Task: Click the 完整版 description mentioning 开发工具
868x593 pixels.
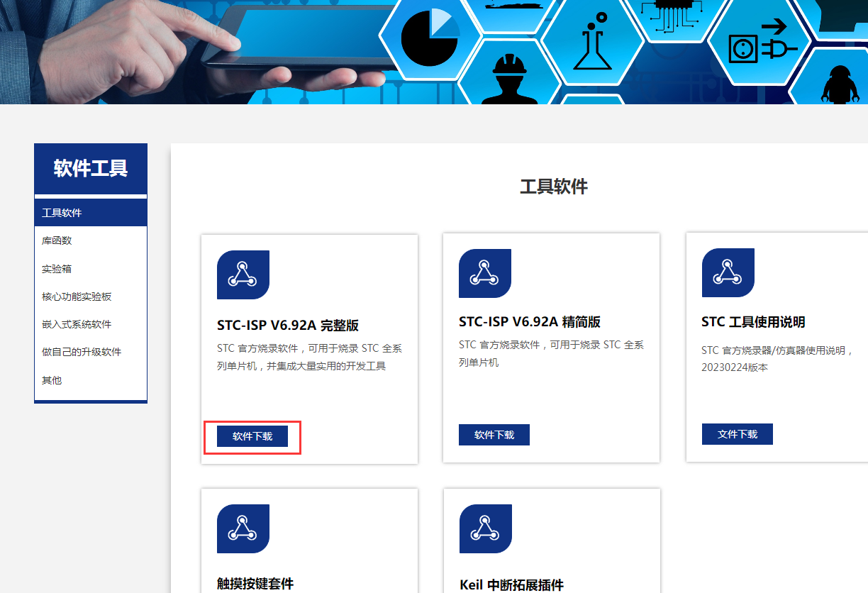Action: (310, 358)
